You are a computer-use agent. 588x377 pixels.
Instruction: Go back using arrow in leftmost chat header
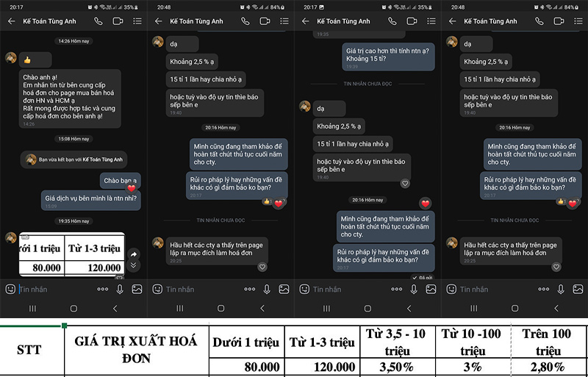pos(10,21)
